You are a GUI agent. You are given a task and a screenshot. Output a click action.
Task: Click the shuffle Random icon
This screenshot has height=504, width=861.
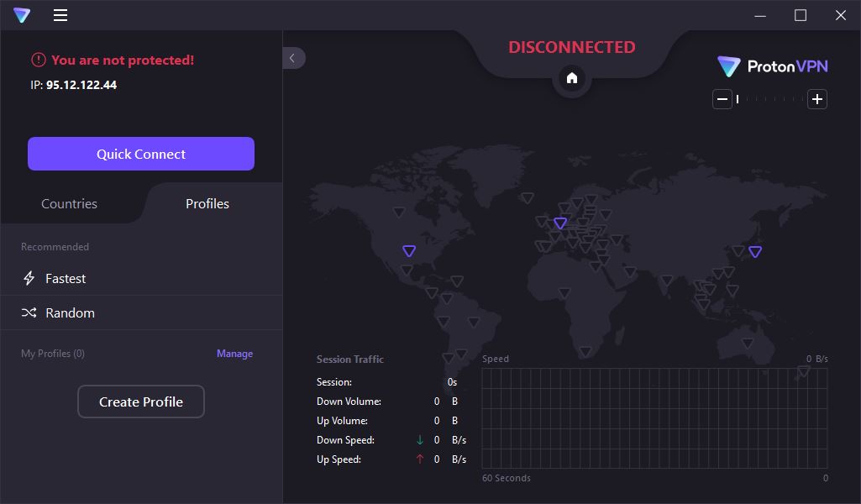[x=29, y=313]
